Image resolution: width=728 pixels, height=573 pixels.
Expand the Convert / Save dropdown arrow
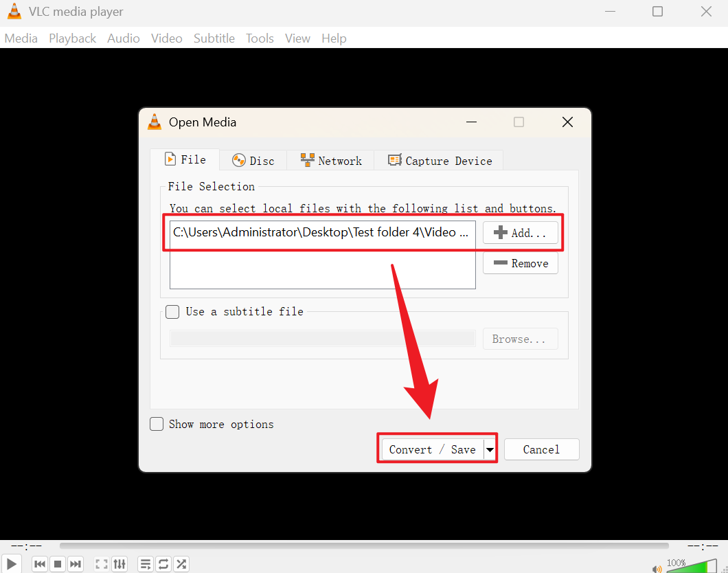(x=490, y=449)
